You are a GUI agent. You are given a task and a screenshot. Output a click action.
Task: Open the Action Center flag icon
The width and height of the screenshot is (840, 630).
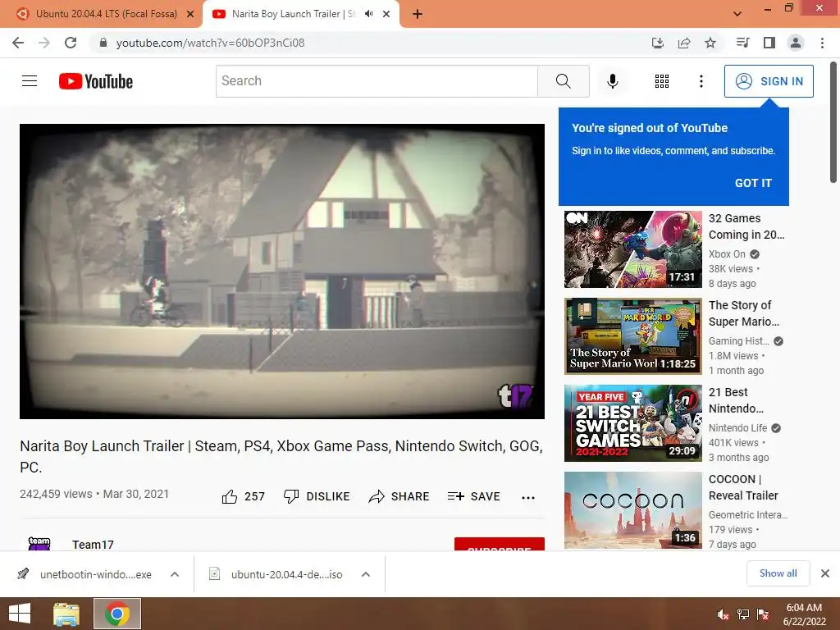coord(762,614)
